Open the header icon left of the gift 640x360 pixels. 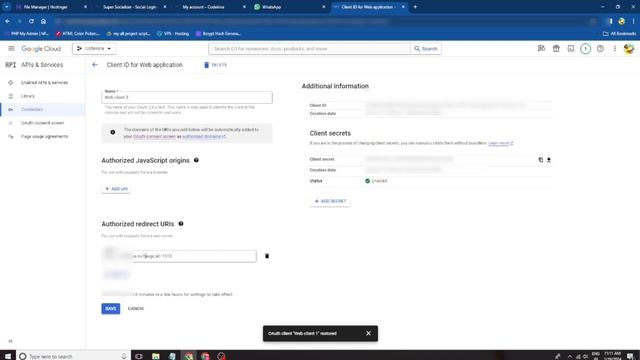tap(541, 49)
